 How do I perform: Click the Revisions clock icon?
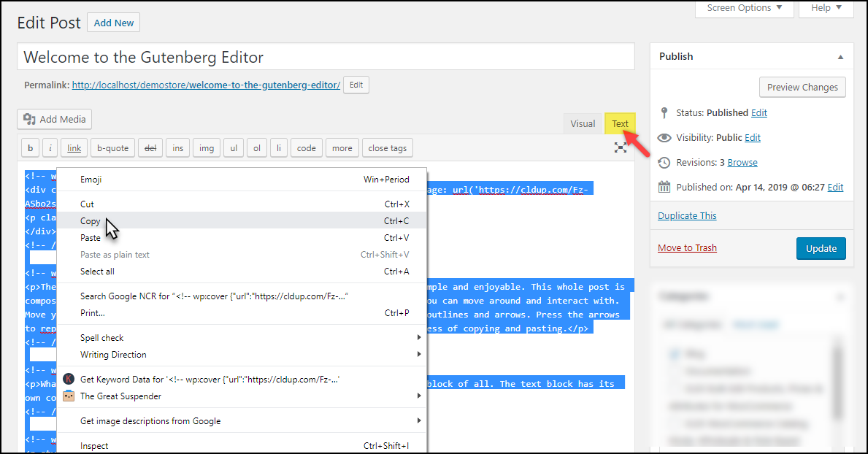tap(664, 163)
